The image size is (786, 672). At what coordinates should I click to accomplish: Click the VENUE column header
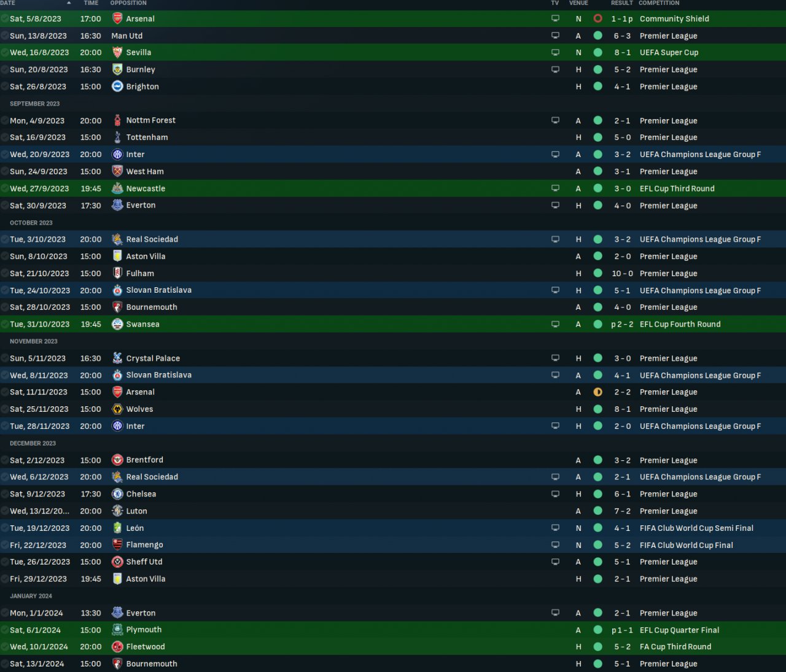pos(578,3)
